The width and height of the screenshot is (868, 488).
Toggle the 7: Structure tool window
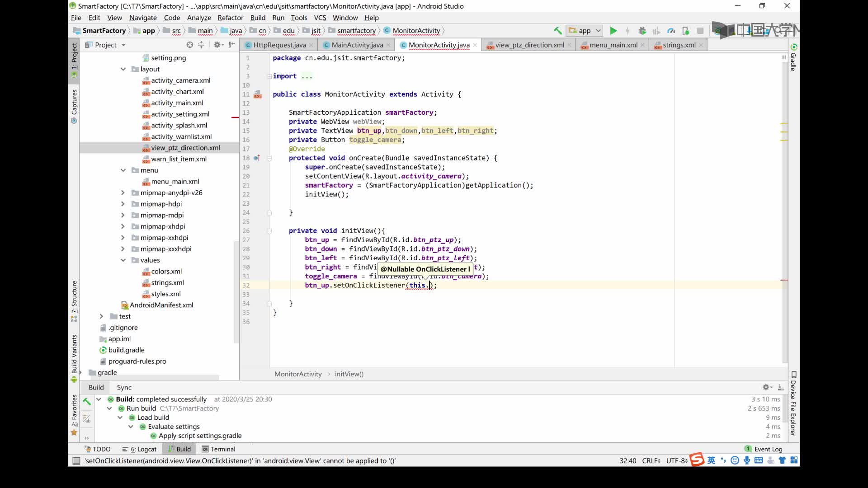(x=74, y=301)
